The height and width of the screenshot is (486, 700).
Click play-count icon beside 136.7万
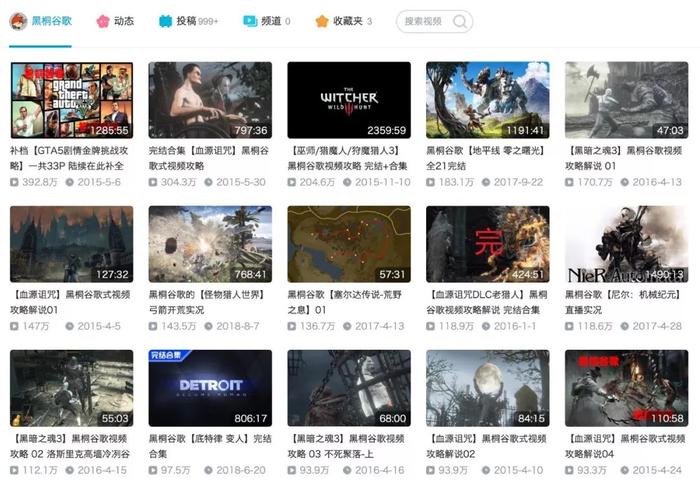[292, 326]
